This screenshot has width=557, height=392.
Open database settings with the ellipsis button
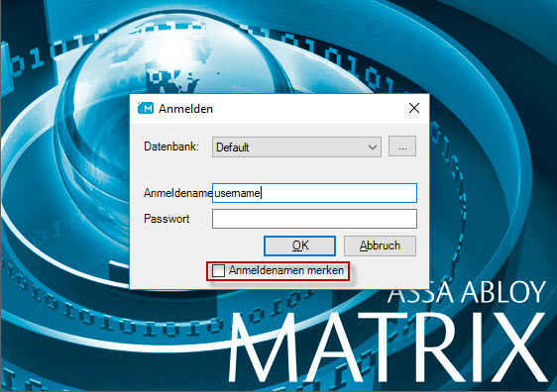coord(402,147)
